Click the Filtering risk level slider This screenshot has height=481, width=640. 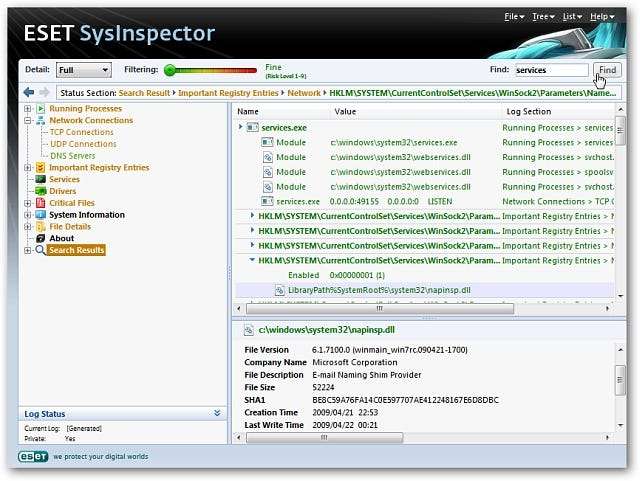tap(213, 70)
